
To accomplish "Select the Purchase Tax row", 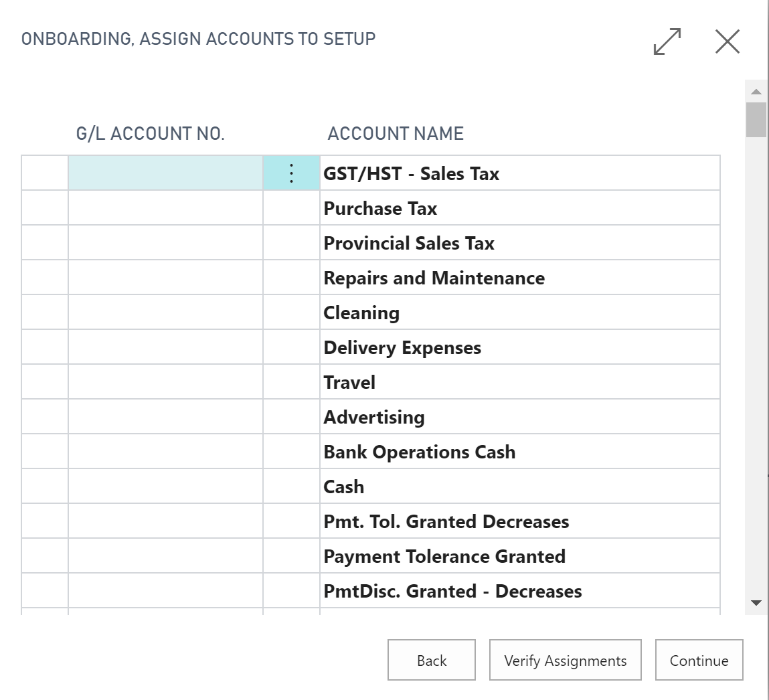I will coord(370,208).
